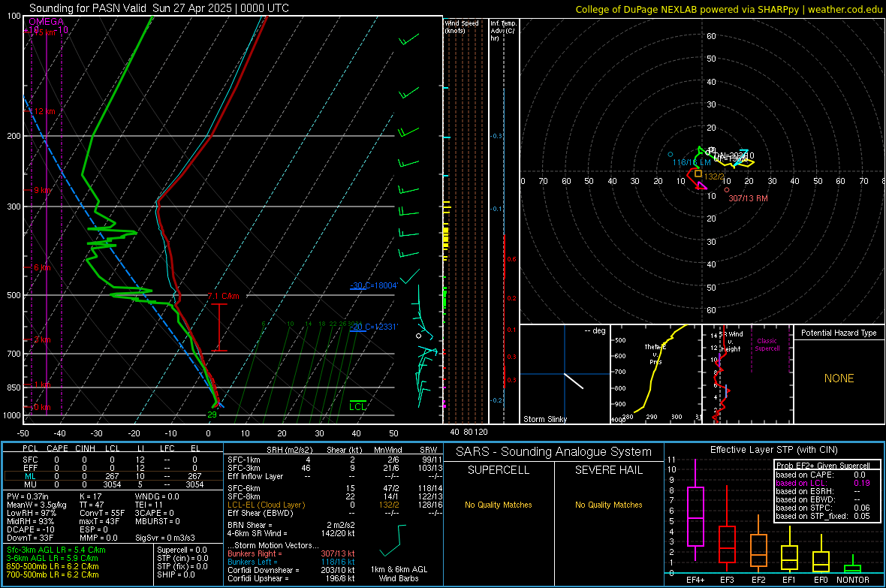
Task: Click the green LCL marker label
Action: 357,406
